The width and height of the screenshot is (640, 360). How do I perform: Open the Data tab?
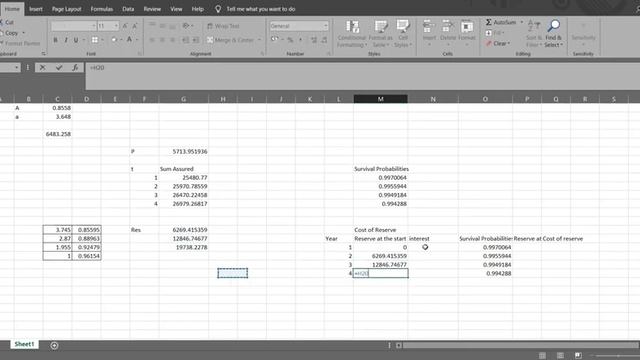(128, 9)
